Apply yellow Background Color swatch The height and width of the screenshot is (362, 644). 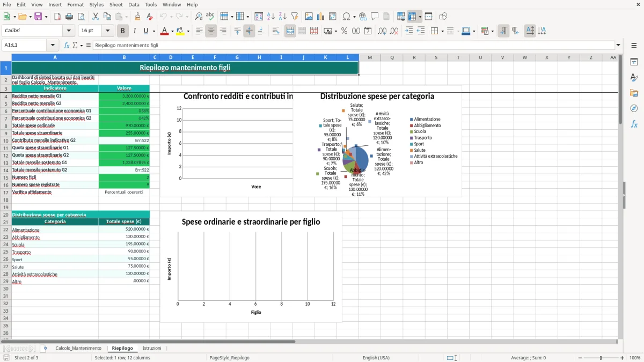point(180,31)
